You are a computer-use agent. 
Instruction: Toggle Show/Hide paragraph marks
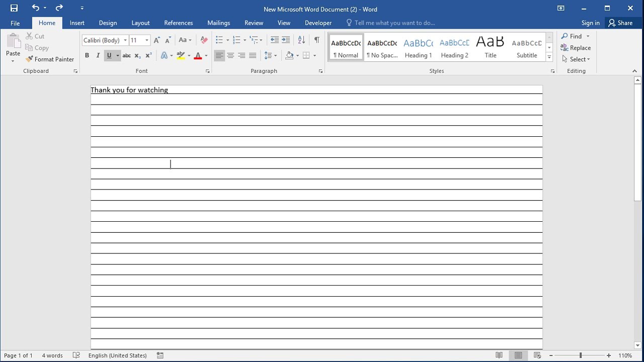(316, 40)
